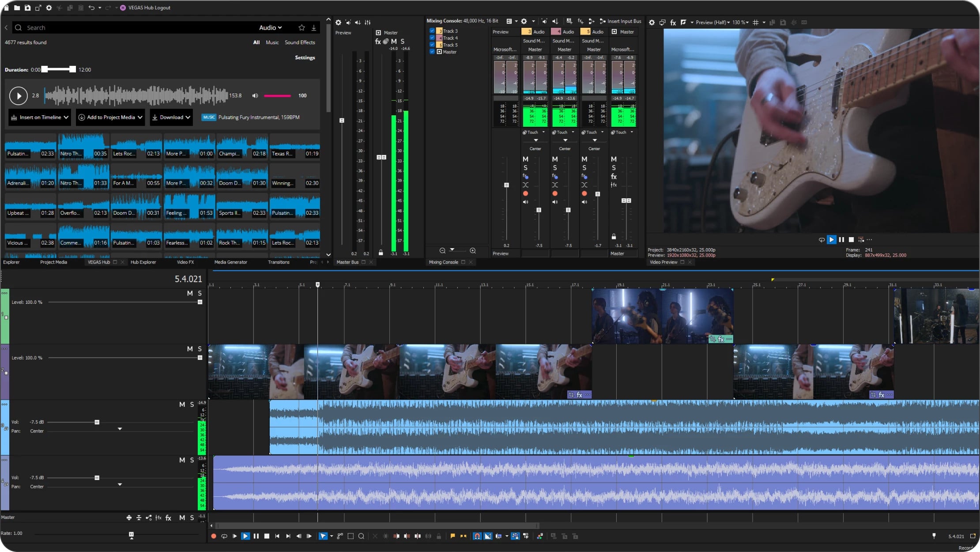
Task: Open Master track fx in track header
Action: [x=168, y=518]
